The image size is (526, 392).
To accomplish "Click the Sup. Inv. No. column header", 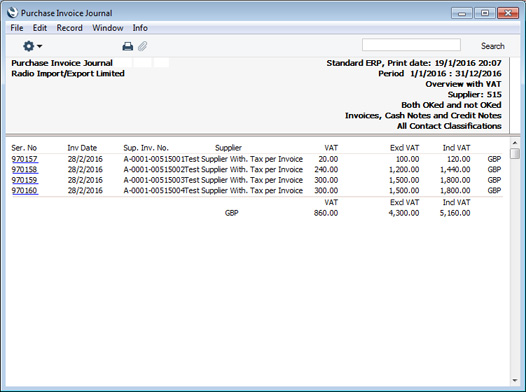I will tap(146, 148).
